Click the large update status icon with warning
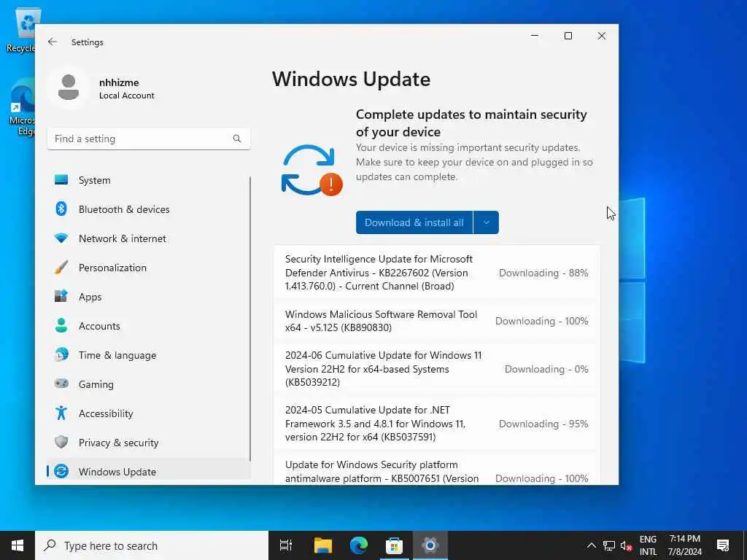The image size is (747, 560). click(312, 171)
